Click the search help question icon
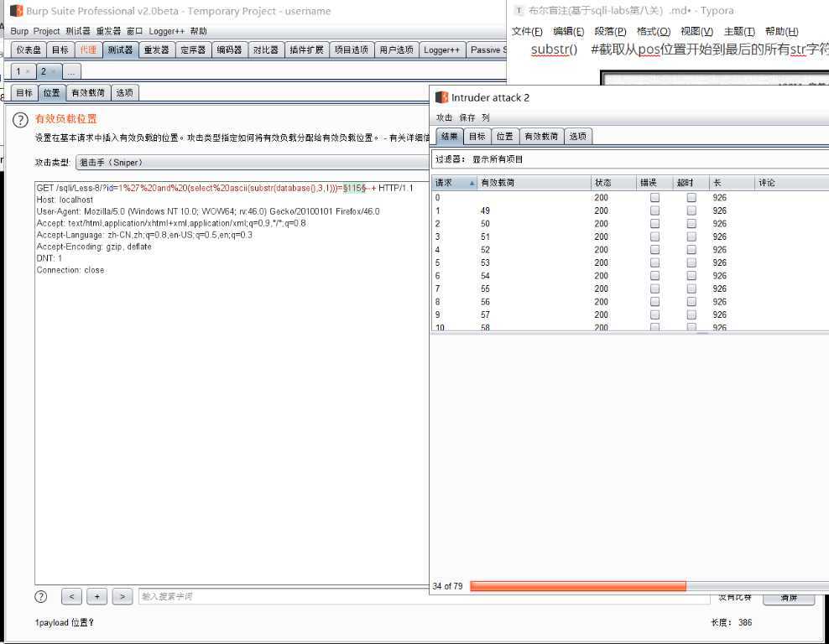 (x=41, y=596)
